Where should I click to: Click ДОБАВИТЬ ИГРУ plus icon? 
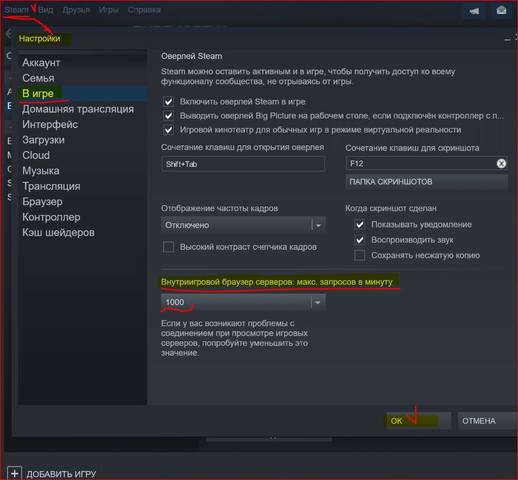click(14, 474)
